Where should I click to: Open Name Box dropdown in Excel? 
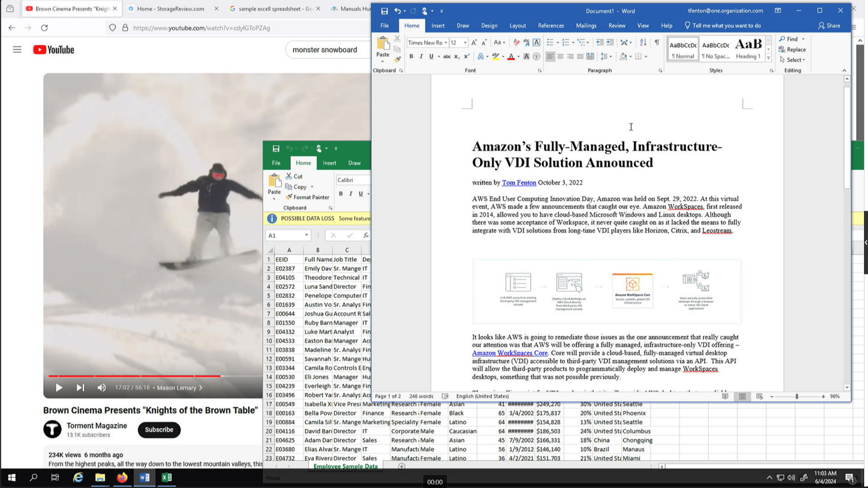(307, 235)
